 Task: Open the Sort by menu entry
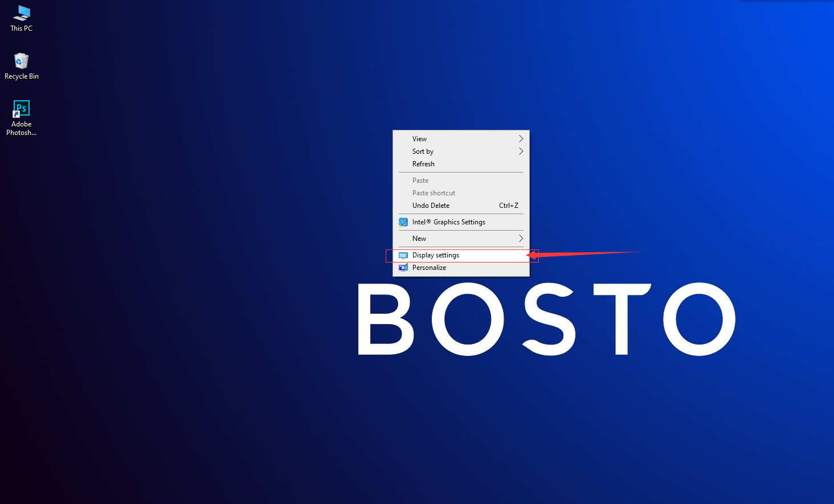[x=461, y=151]
